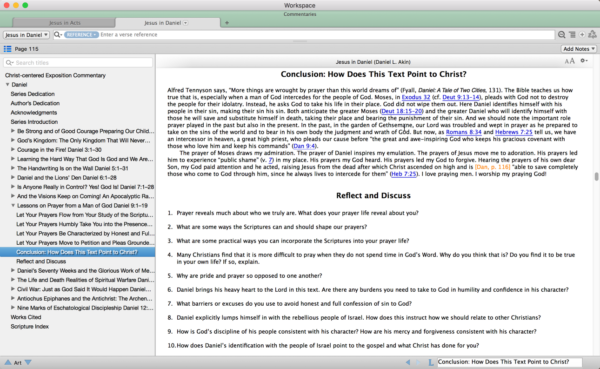Open the Deut 18:15-20 reference link

(402, 111)
